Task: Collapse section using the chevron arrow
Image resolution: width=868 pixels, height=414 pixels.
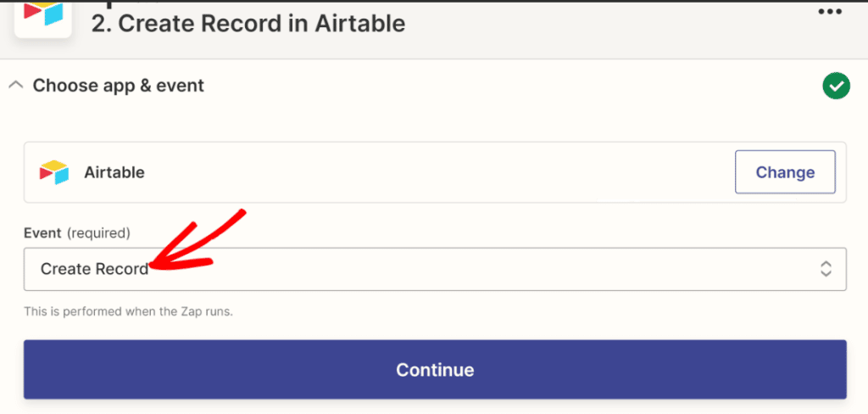Action: tap(14, 85)
